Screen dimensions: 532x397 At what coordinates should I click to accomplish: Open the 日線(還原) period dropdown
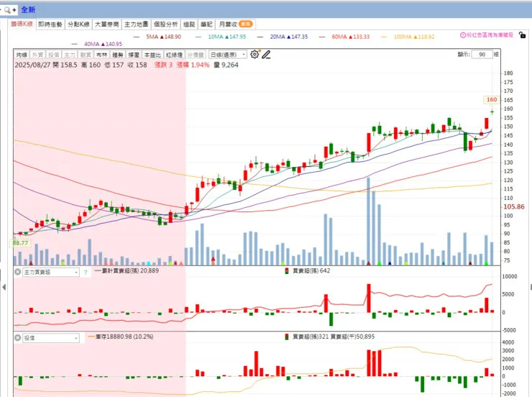point(227,55)
